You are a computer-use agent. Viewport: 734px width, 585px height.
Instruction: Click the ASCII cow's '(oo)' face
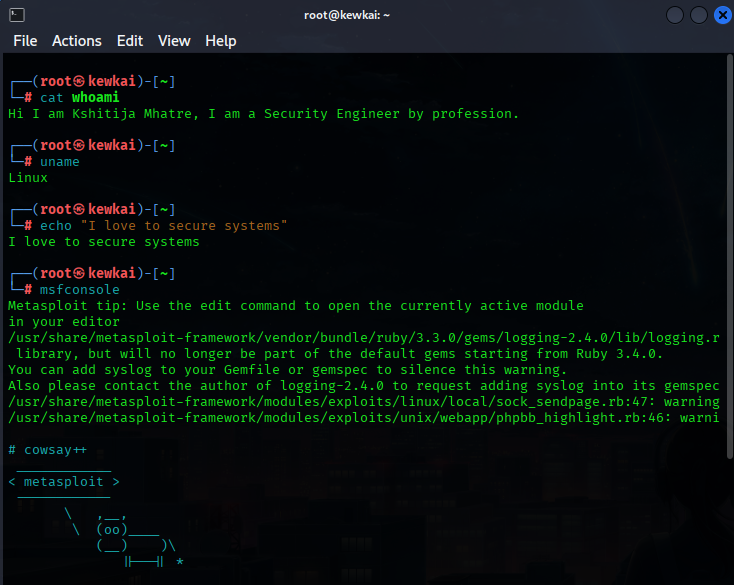coord(112,530)
